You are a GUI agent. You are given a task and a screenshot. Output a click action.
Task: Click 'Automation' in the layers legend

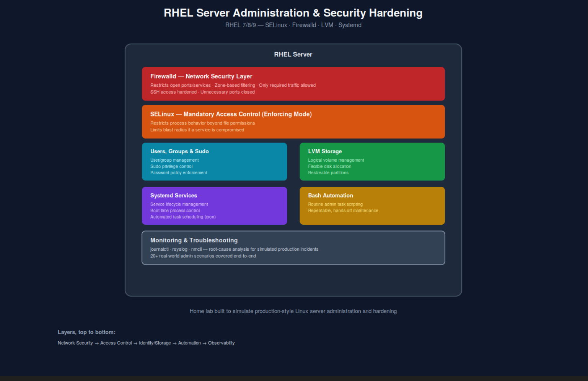[189, 343]
